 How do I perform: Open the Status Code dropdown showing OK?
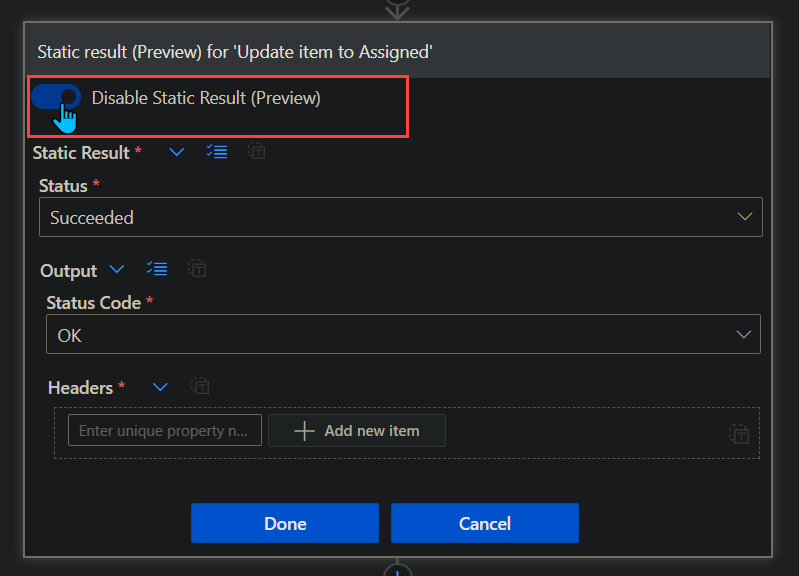403,335
